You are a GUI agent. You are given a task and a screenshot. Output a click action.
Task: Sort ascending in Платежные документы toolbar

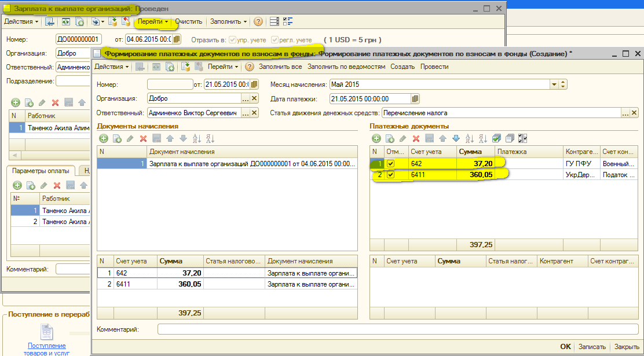click(x=470, y=139)
